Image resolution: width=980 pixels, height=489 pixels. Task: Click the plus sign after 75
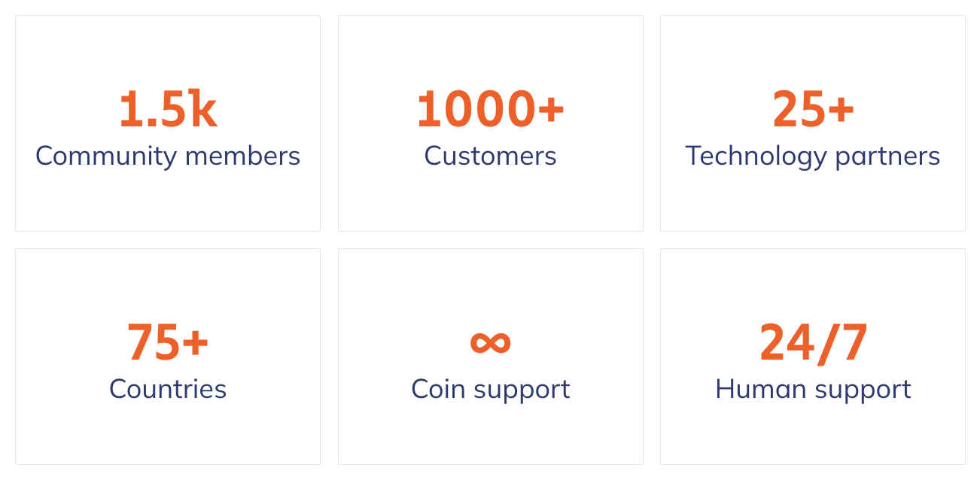click(x=196, y=342)
